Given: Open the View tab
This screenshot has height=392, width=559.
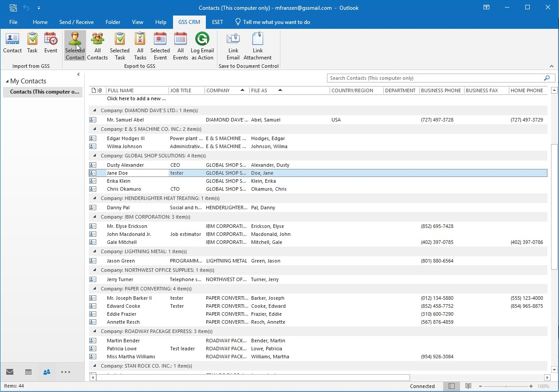Looking at the screenshot, I should [138, 22].
